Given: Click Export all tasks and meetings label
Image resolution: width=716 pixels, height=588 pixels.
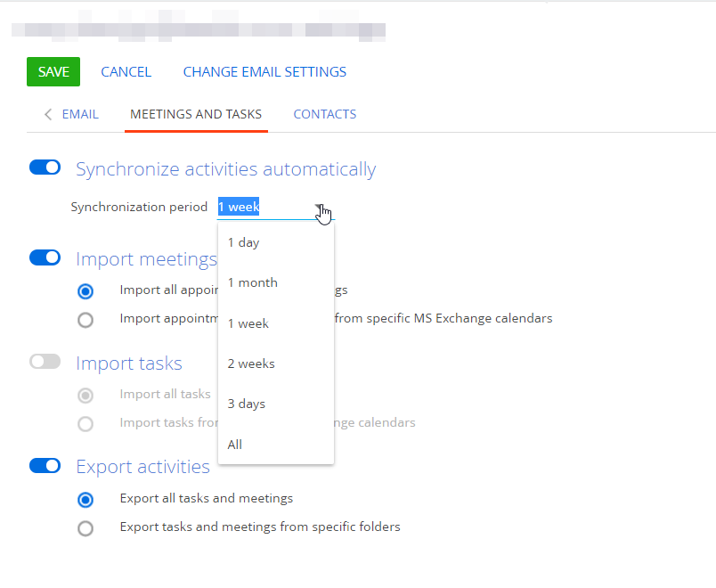Looking at the screenshot, I should point(207,498).
